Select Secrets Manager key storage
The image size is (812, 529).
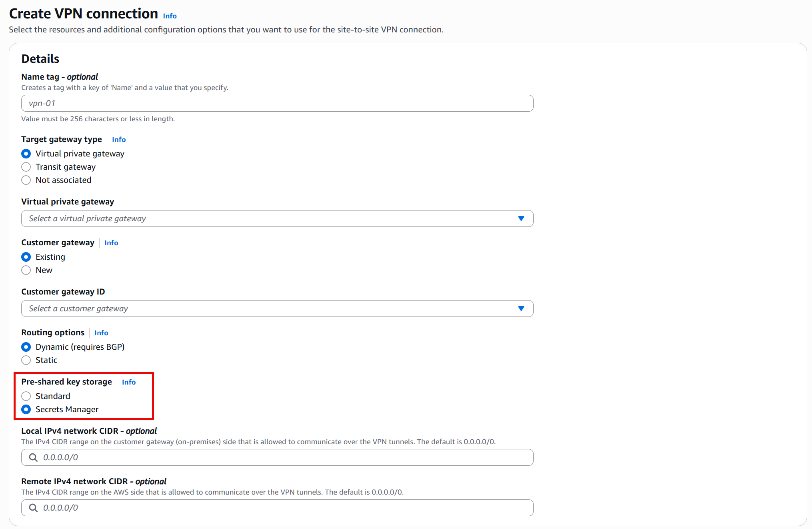26,409
